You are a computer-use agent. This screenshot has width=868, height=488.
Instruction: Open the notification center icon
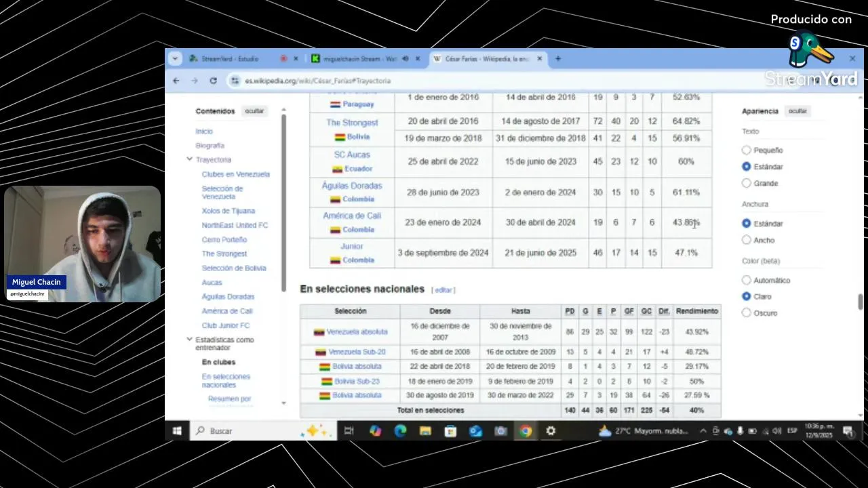point(848,431)
